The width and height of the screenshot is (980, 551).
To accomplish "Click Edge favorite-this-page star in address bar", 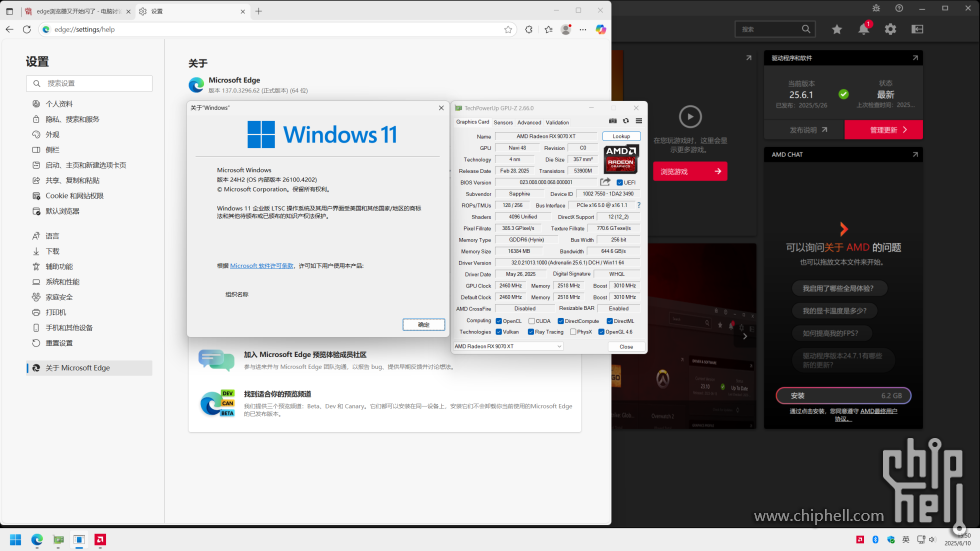I will click(x=508, y=29).
